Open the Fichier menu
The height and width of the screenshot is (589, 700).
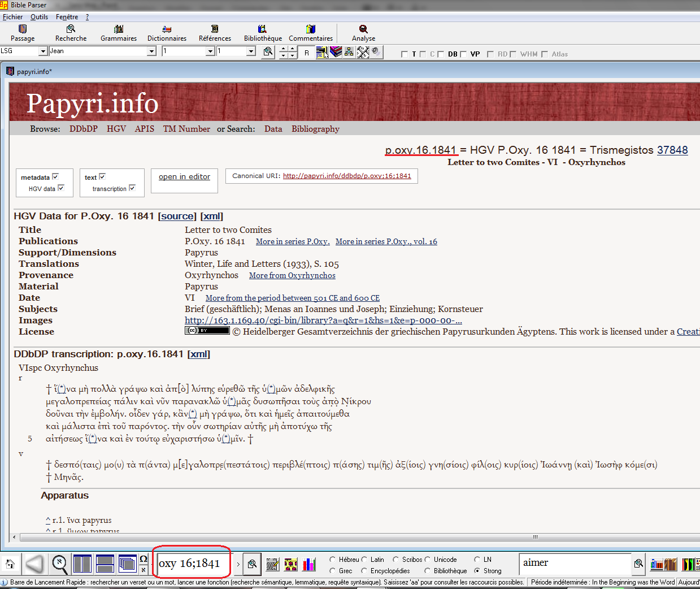[x=12, y=17]
